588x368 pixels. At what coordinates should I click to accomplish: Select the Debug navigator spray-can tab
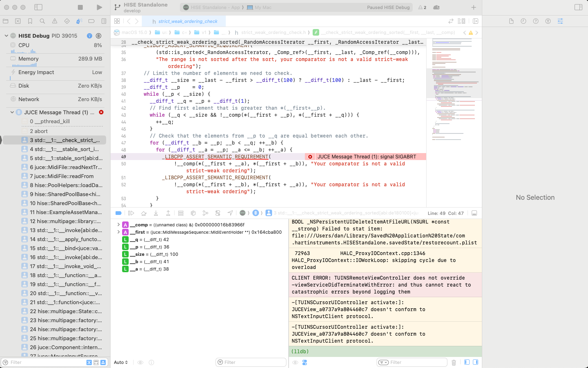coord(79,21)
